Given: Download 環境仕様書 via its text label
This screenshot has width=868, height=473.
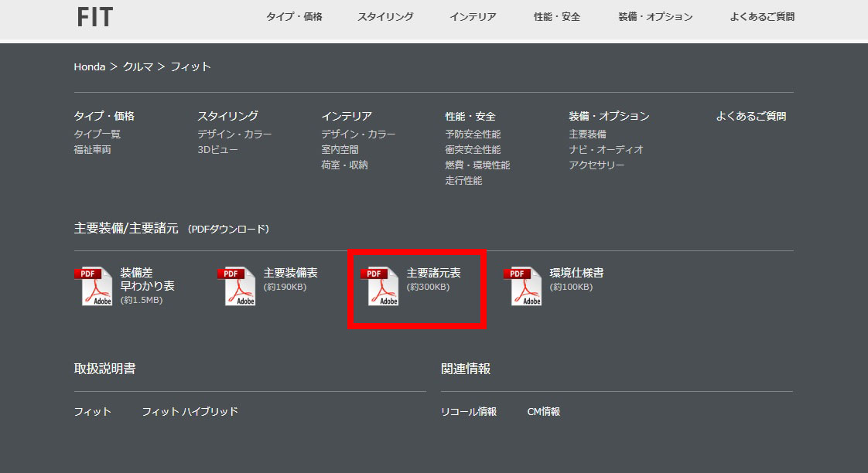Looking at the screenshot, I should coord(577,274).
